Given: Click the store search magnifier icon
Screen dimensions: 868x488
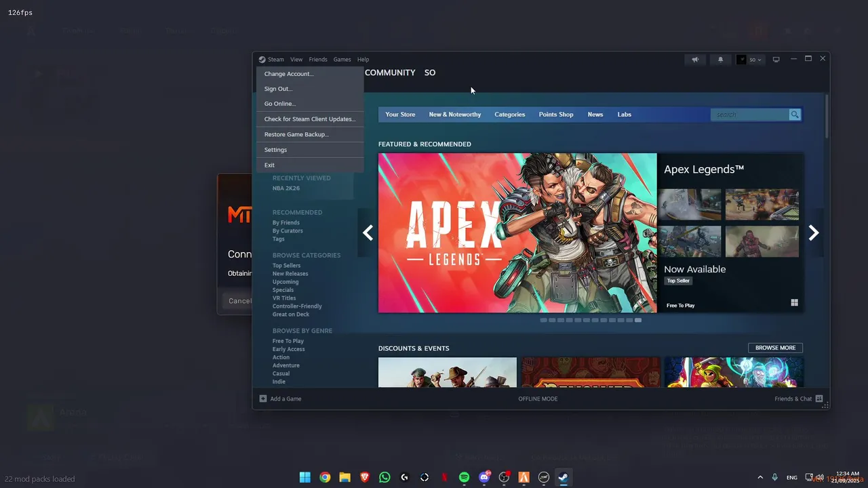Looking at the screenshot, I should click(x=795, y=115).
